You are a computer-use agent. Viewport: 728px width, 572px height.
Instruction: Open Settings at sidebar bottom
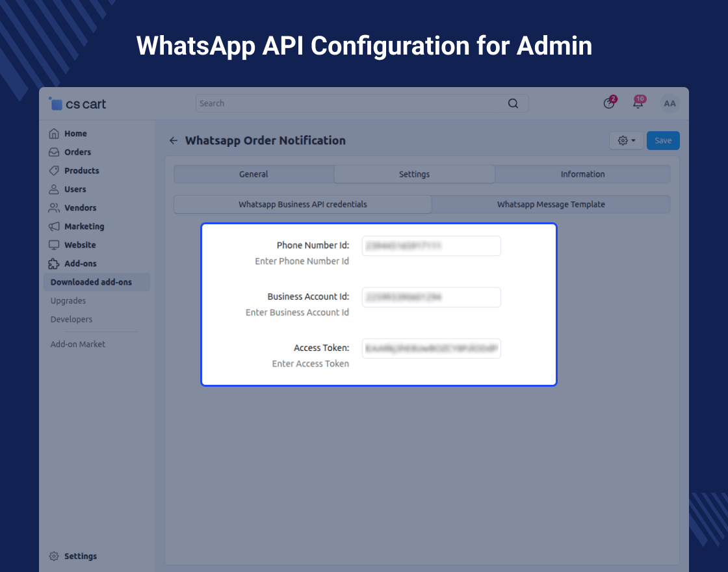point(81,556)
